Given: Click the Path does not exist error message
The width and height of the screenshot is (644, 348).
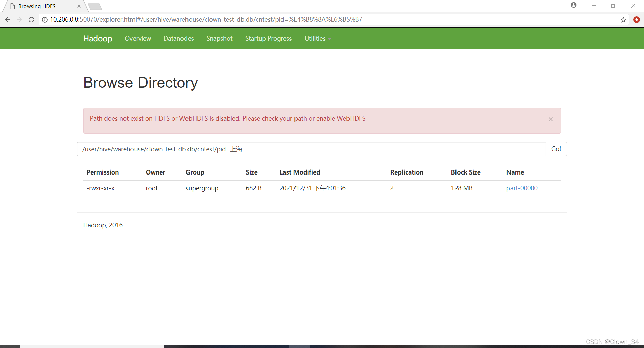Looking at the screenshot, I should click(x=227, y=119).
